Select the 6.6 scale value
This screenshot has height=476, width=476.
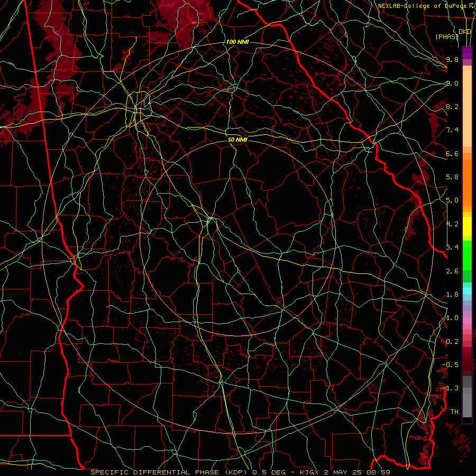(452, 153)
